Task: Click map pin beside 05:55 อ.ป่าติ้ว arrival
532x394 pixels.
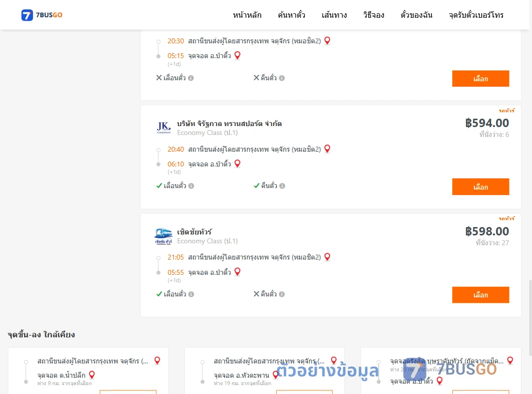Action: [237, 272]
